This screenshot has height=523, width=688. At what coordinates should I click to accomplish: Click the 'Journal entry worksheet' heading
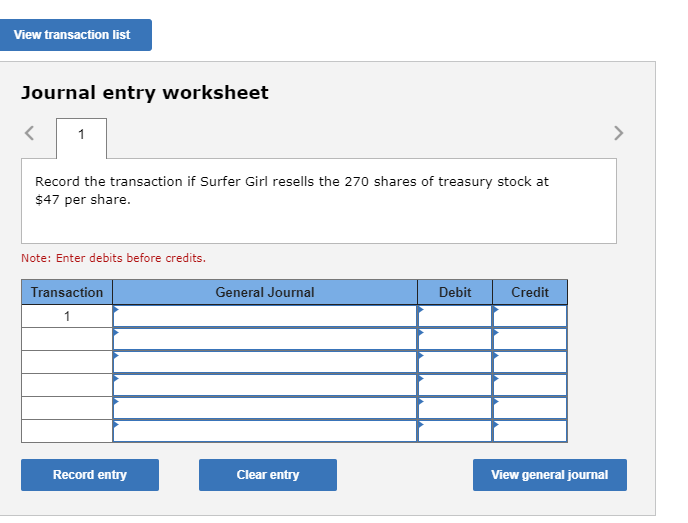point(145,93)
